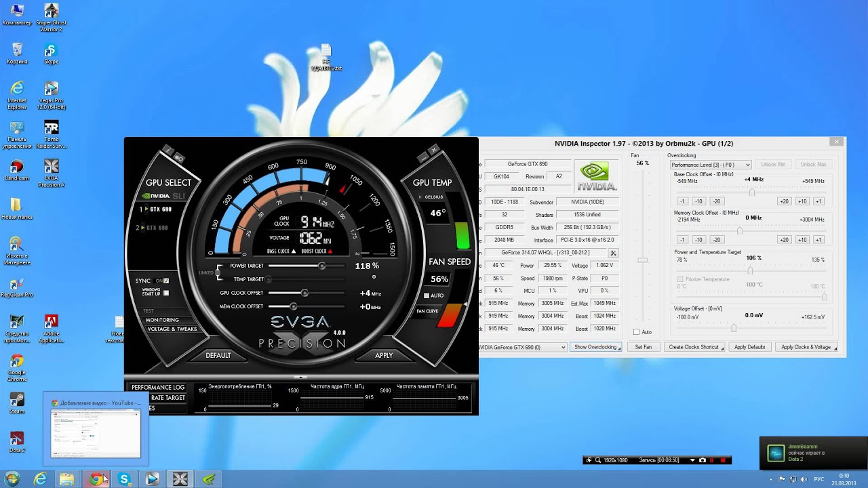Launch Bandicam desktop shortcut
Viewport: 868px width, 488px height.
coord(17,170)
